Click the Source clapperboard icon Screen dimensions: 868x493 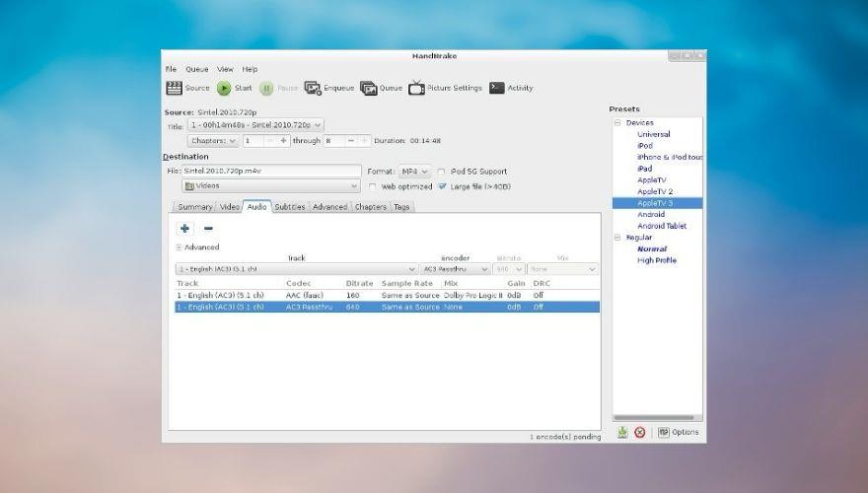[x=175, y=88]
